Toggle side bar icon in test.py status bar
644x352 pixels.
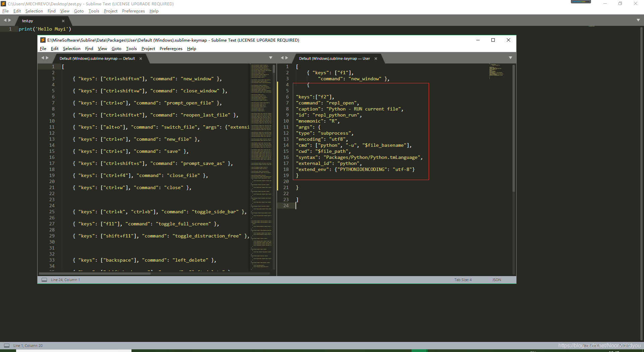coord(7,345)
